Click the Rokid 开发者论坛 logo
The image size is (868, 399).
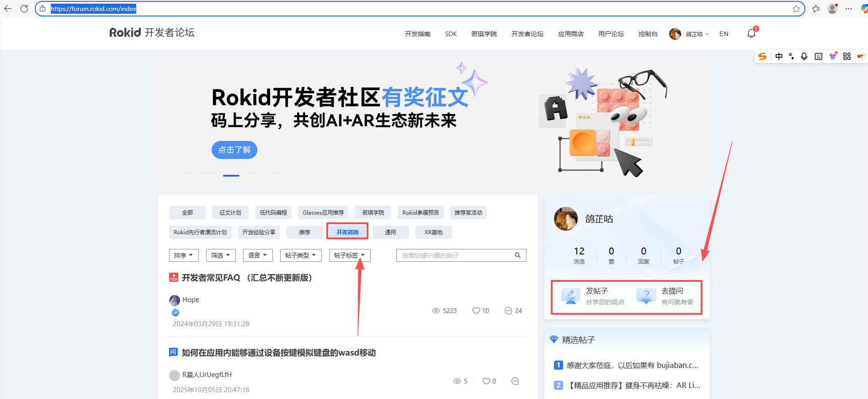point(152,32)
